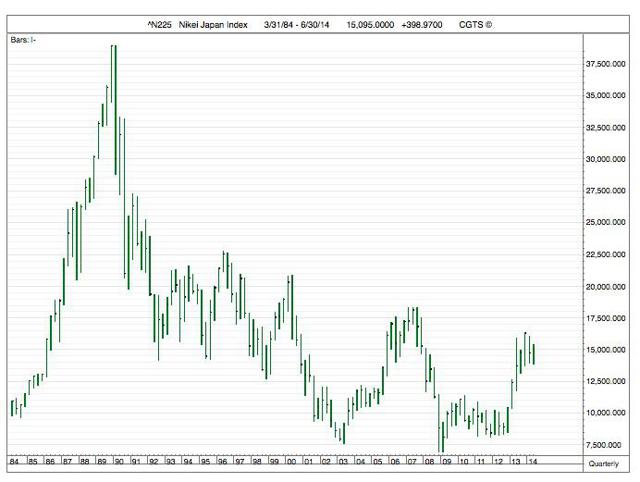The width and height of the screenshot is (640, 482).
Task: Click the CGTS copyright label
Action: point(476,25)
